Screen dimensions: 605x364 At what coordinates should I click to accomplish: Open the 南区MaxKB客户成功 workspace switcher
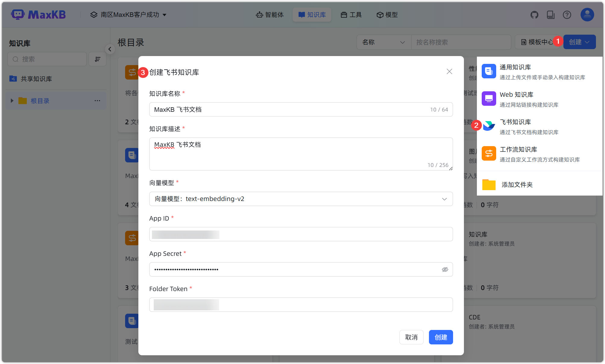129,14
